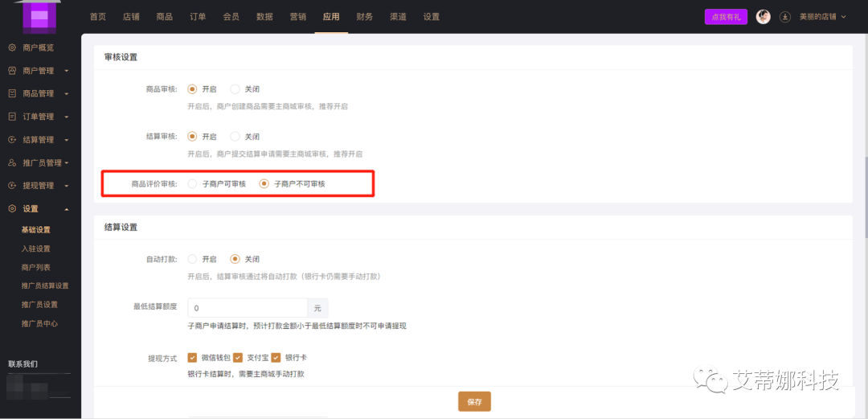Select 开启 for 自动打款
The image size is (868, 419).
tap(192, 259)
